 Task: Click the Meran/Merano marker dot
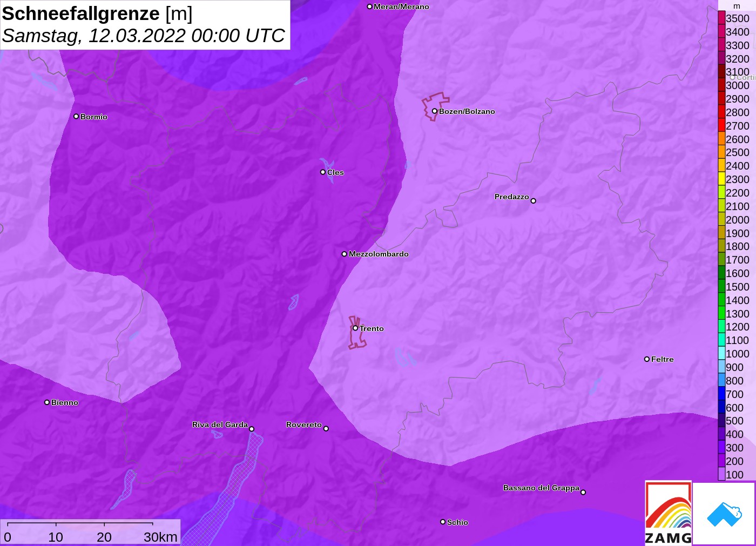click(369, 6)
